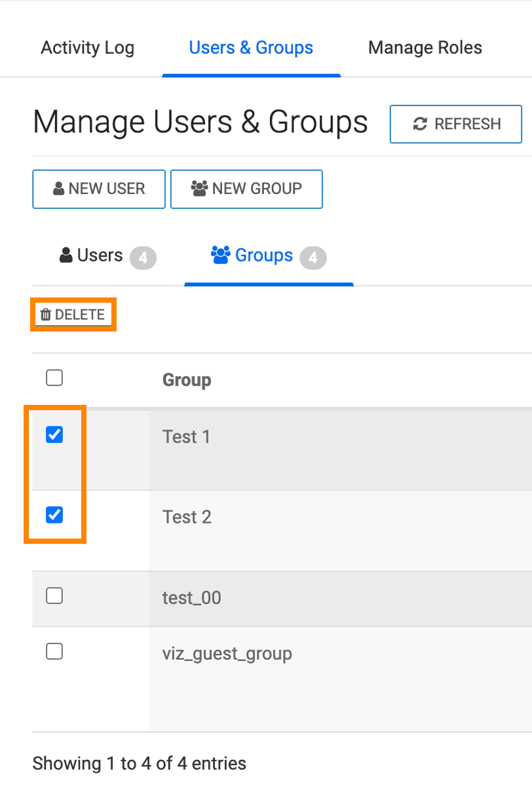Open the Activity Log tab
This screenshot has width=532, height=798.
click(87, 48)
